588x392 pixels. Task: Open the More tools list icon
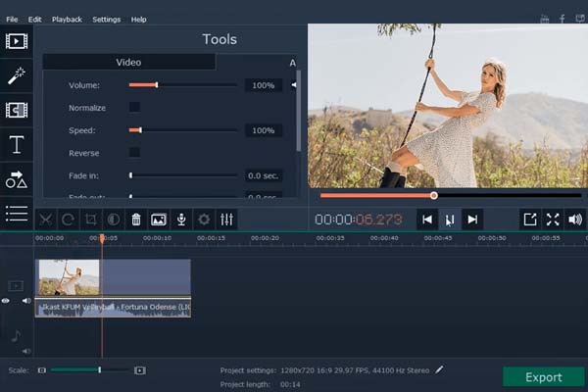[17, 213]
